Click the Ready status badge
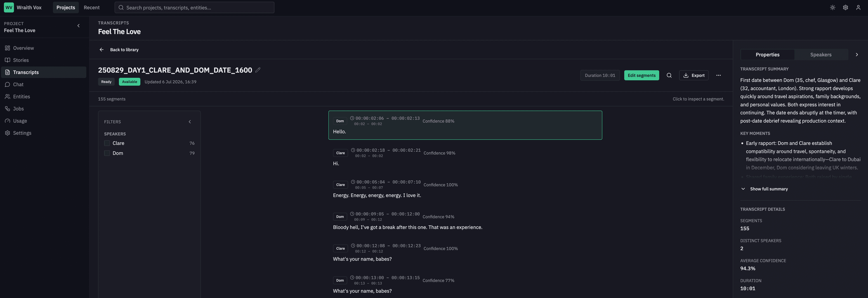 tap(106, 82)
